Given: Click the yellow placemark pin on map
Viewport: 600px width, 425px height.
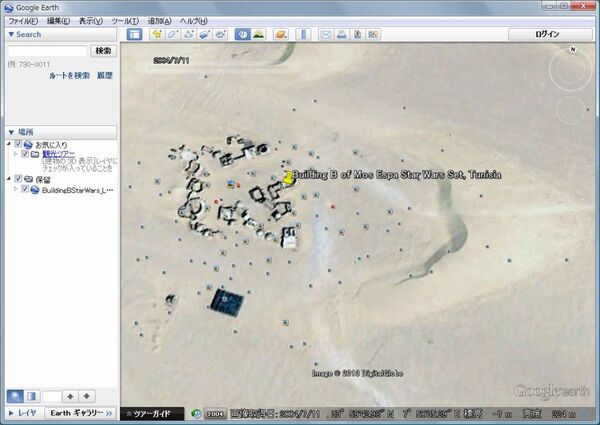Looking at the screenshot, I should coord(289,178).
